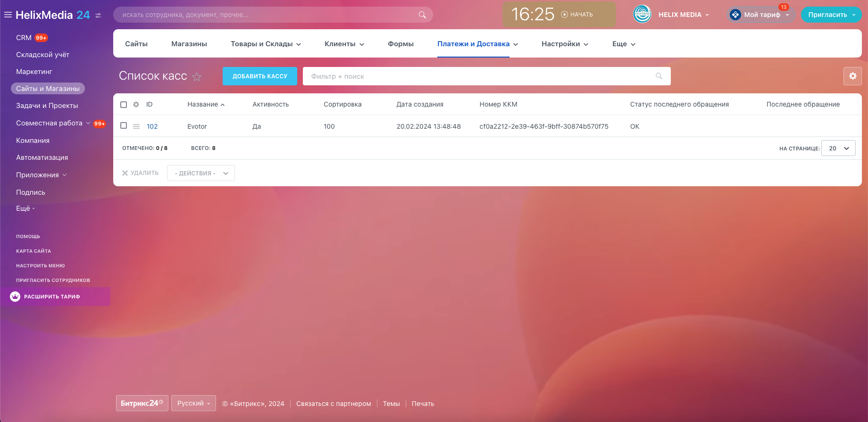Click НАСТРОИТЬ МЕНЮ link
Viewport: 868px width, 422px height.
tap(41, 265)
